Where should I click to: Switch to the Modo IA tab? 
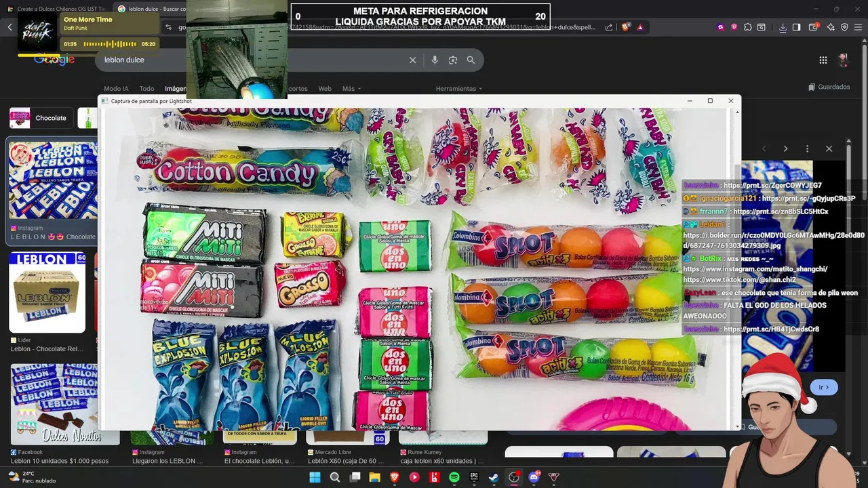[x=116, y=89]
